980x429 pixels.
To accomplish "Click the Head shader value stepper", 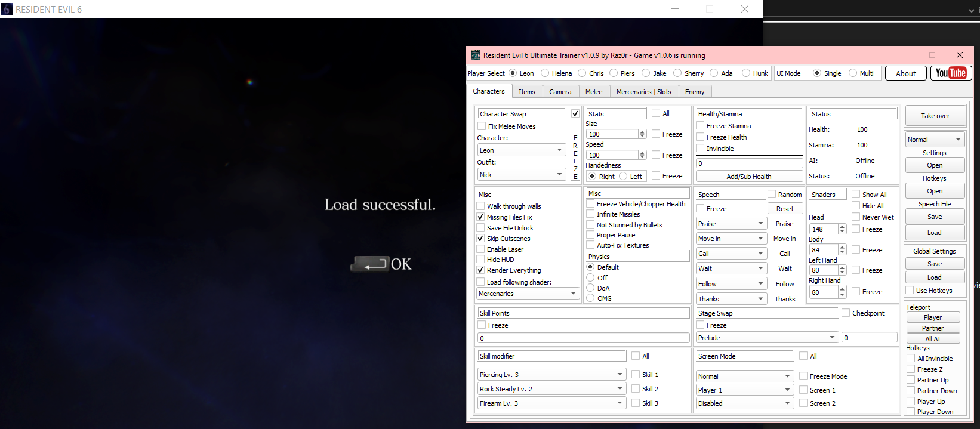I will tap(842, 229).
